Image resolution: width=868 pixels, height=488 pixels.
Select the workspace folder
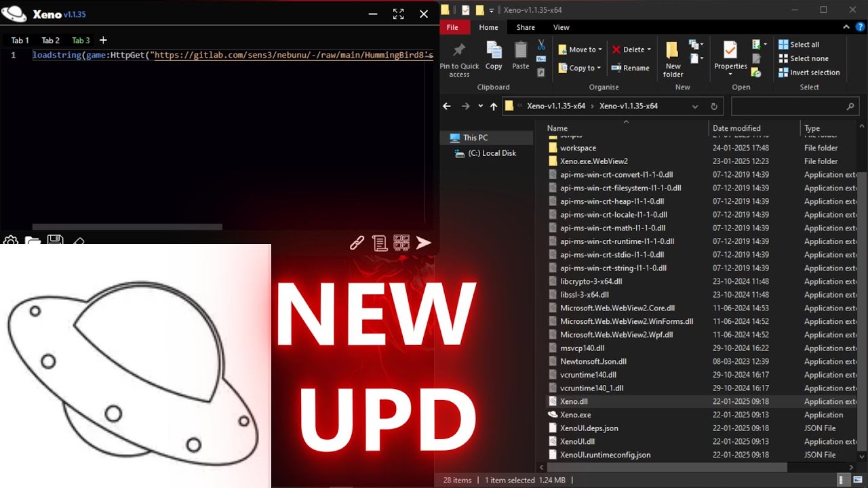point(578,148)
